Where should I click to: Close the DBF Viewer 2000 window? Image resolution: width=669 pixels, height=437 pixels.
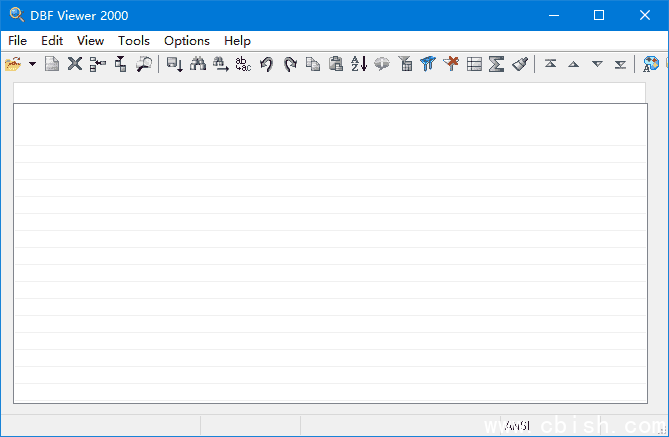645,15
